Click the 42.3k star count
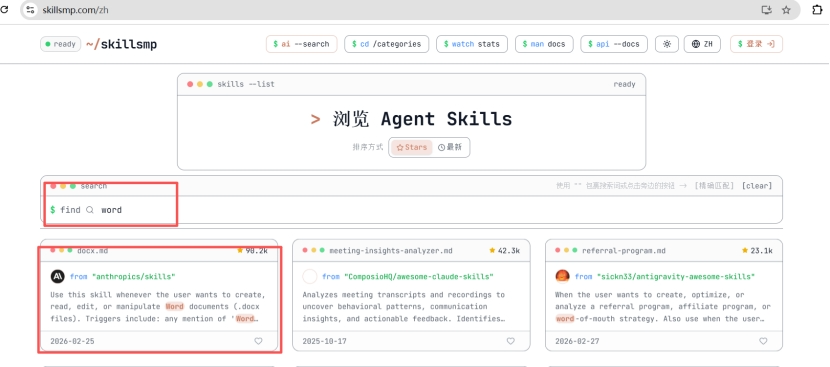The image size is (830, 367). point(504,250)
